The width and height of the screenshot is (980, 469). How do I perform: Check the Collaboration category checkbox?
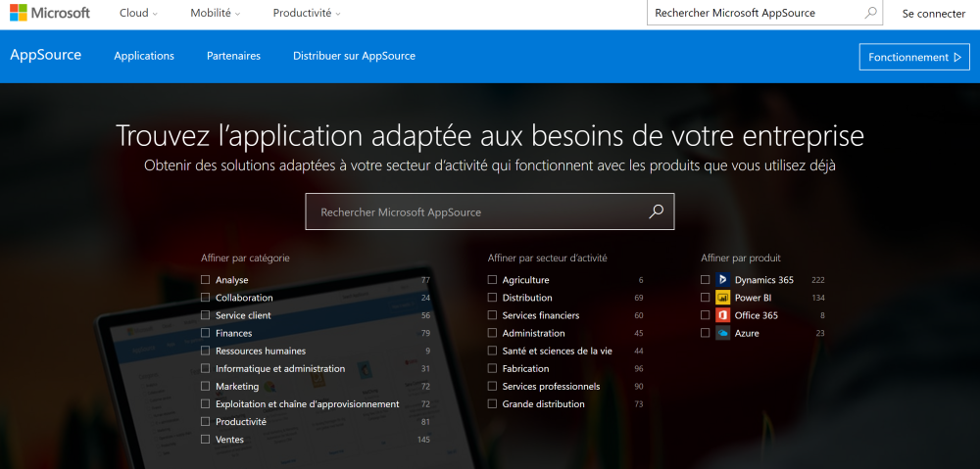tap(205, 298)
